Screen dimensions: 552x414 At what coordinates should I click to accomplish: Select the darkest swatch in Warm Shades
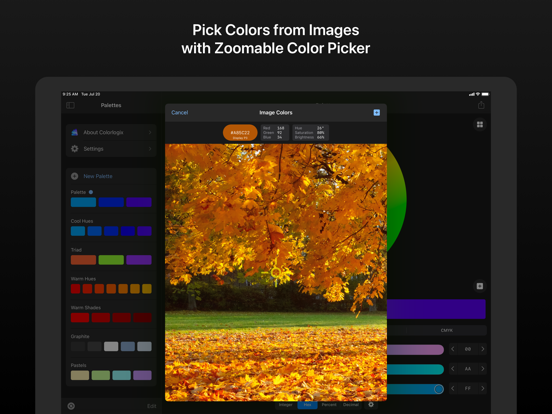click(143, 318)
